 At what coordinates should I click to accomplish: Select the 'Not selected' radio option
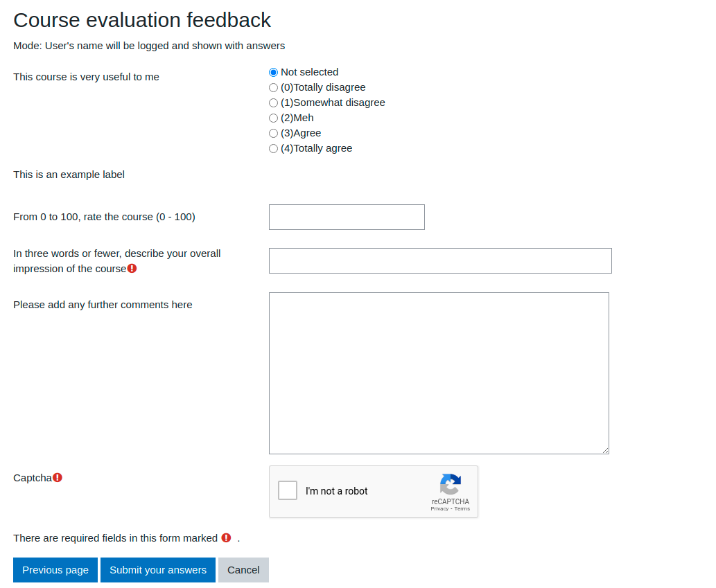tap(273, 73)
